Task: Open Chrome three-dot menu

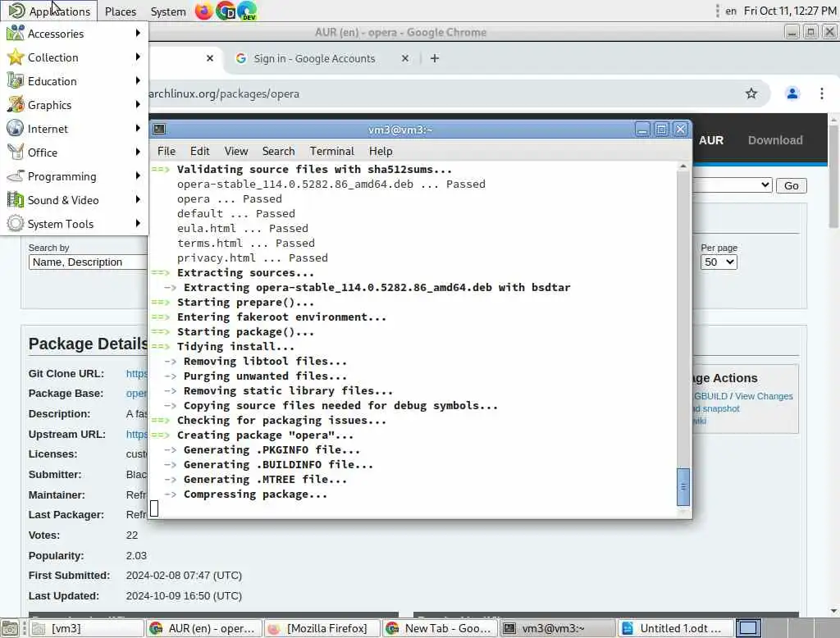Action: tap(822, 93)
